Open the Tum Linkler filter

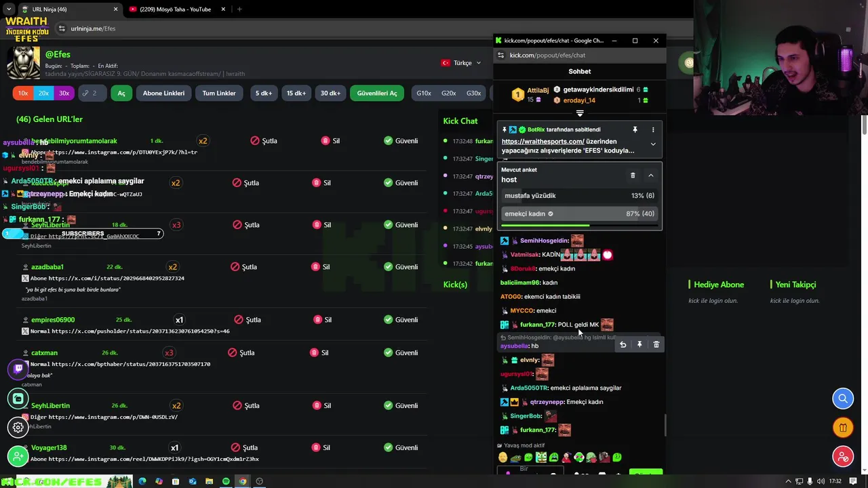coord(219,93)
